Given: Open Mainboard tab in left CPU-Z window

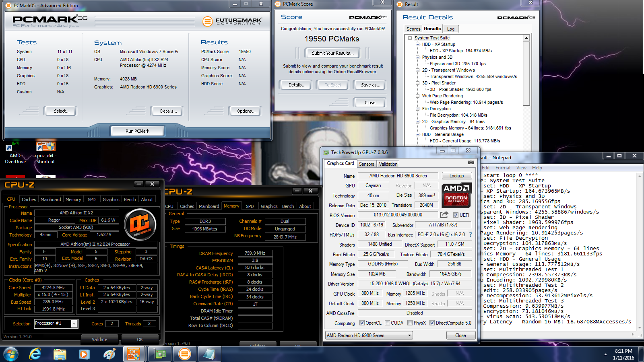Looking at the screenshot, I should [51, 200].
